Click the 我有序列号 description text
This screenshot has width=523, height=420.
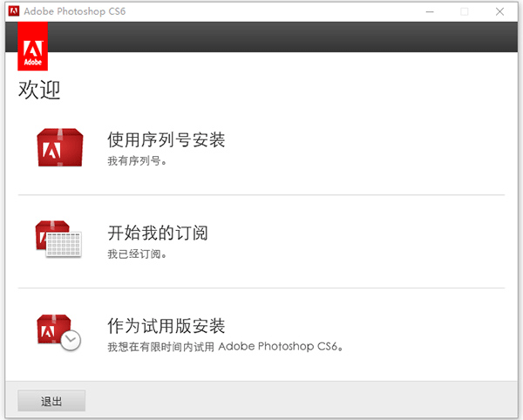click(x=137, y=161)
